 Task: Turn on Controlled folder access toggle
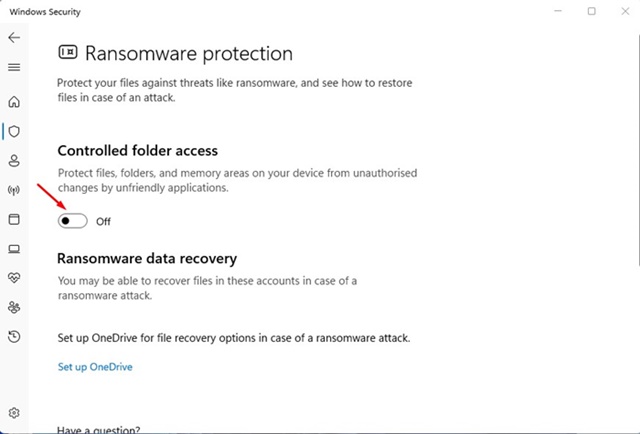pyautogui.click(x=73, y=221)
